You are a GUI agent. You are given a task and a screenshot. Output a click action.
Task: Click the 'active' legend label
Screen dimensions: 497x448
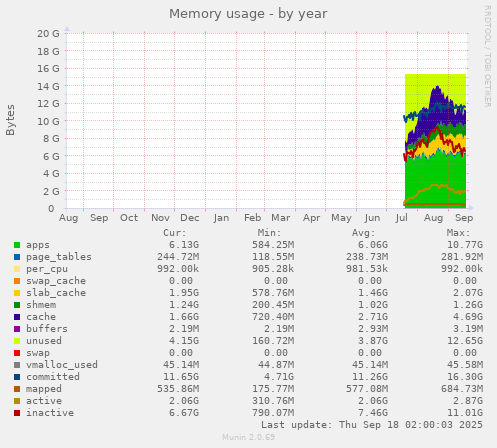(44, 401)
